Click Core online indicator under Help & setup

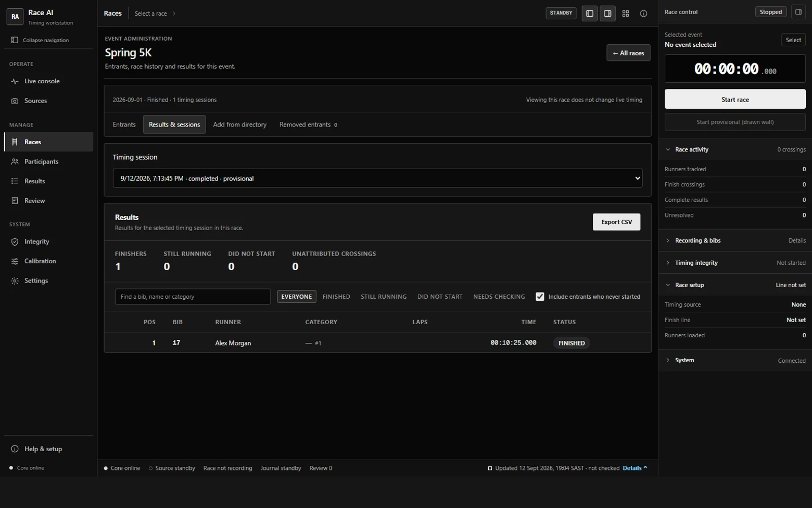pos(27,468)
